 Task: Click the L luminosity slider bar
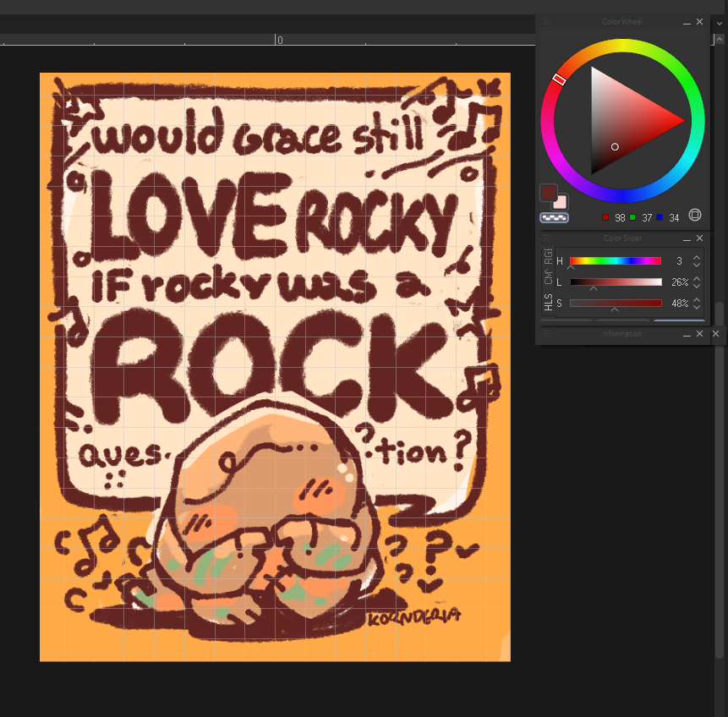point(616,282)
